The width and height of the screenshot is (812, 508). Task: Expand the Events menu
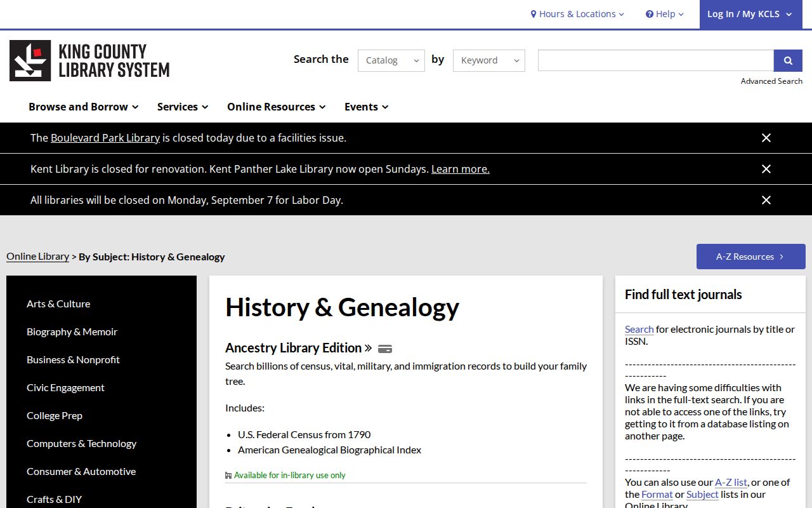367,107
